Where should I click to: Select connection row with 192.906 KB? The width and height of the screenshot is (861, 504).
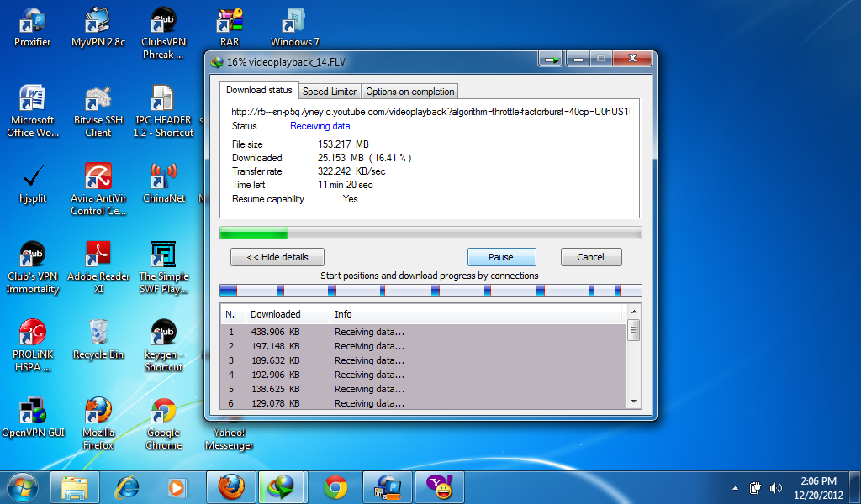424,375
